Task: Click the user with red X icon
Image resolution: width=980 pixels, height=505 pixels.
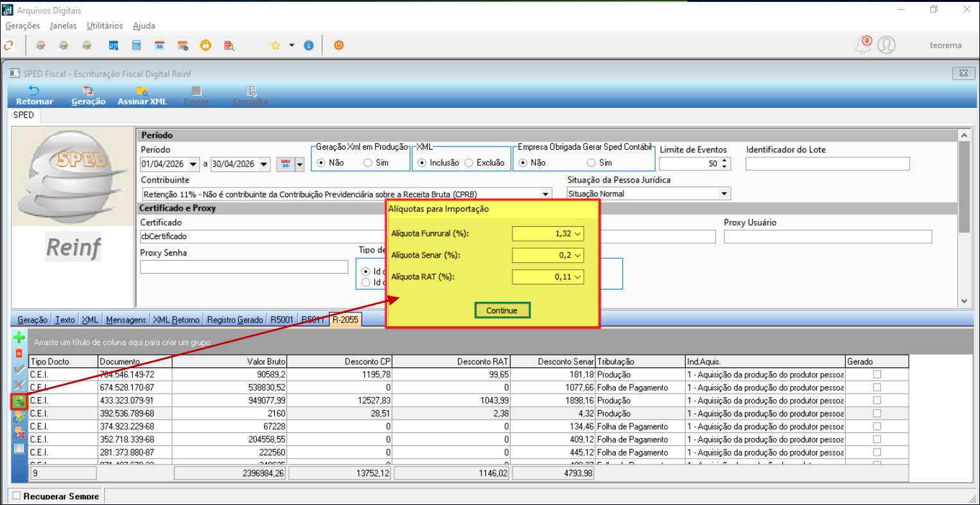Action: (19, 433)
